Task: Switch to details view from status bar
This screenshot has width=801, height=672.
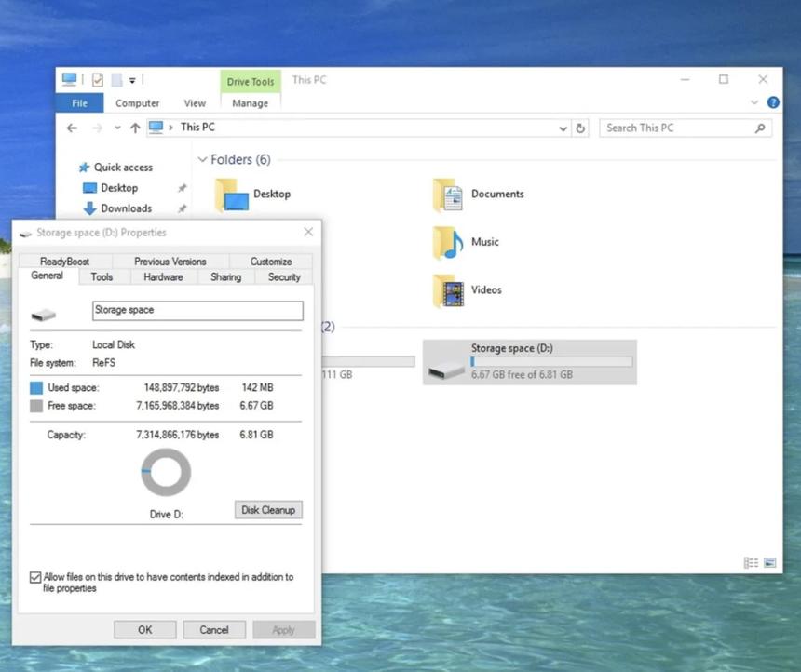Action: pos(751,562)
